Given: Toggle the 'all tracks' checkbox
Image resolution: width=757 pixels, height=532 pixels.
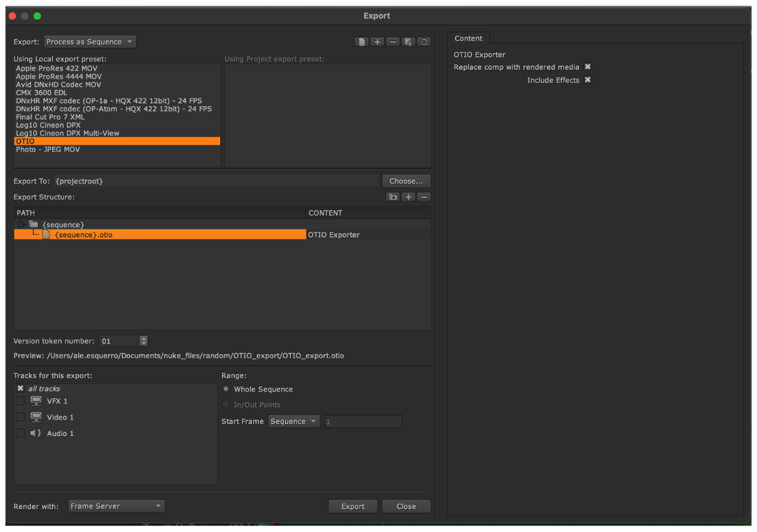Looking at the screenshot, I should pos(20,389).
